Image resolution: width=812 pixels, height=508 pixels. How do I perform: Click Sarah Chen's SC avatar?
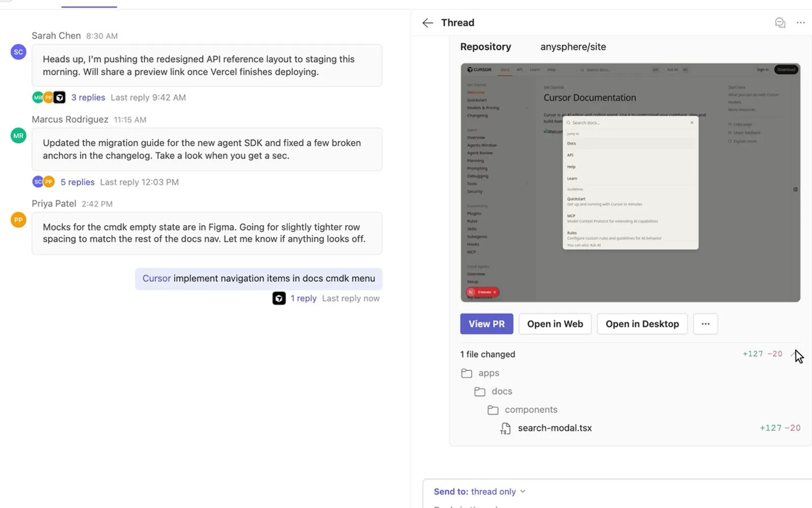19,52
